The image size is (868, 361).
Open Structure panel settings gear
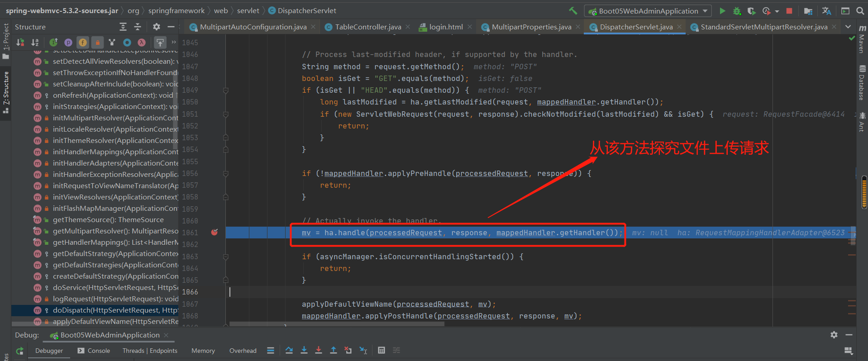click(x=157, y=27)
